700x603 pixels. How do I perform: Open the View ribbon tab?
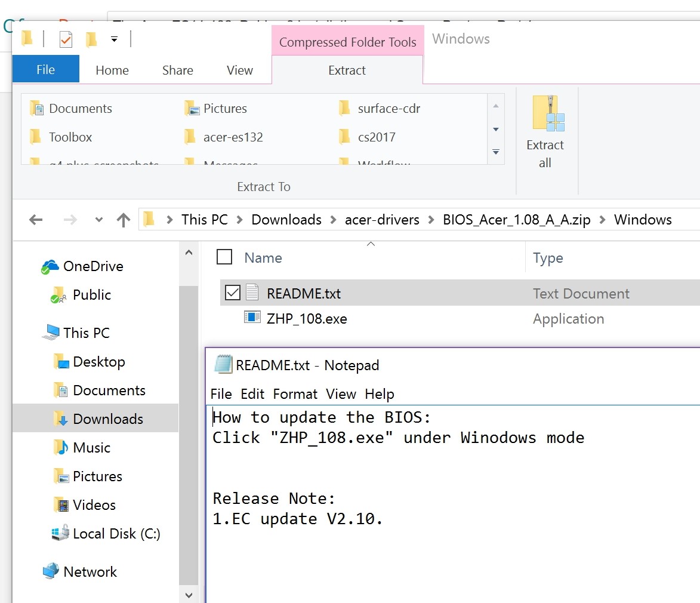(240, 70)
